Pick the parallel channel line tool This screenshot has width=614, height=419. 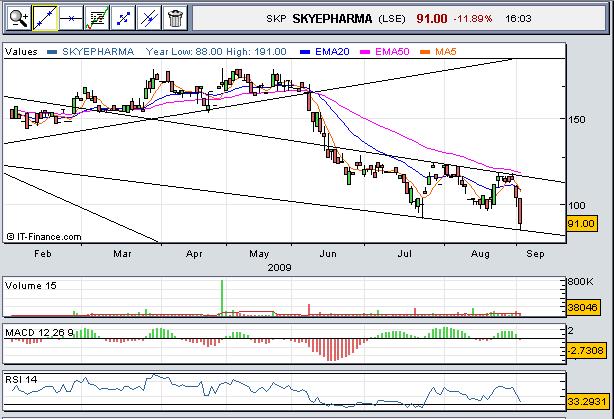(x=148, y=16)
